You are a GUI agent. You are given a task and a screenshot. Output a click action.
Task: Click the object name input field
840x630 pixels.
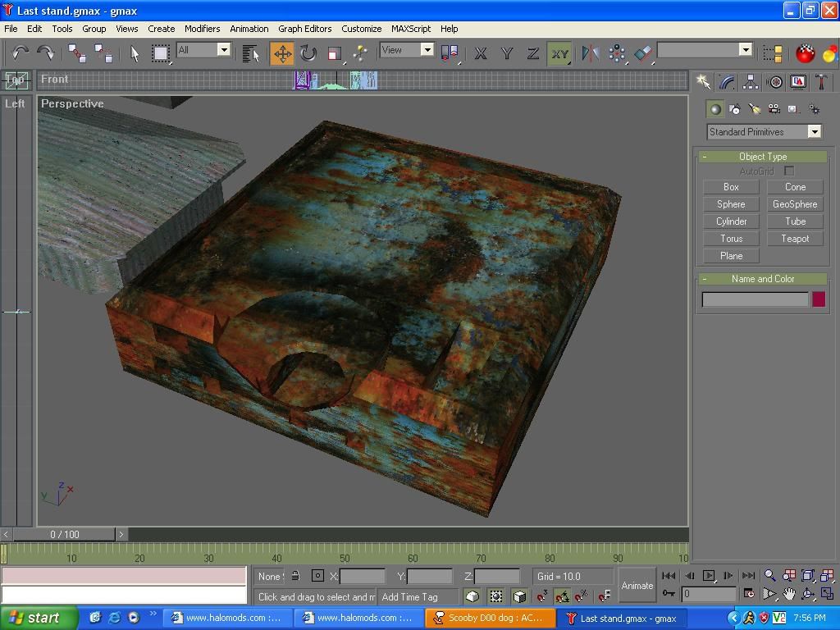click(755, 299)
